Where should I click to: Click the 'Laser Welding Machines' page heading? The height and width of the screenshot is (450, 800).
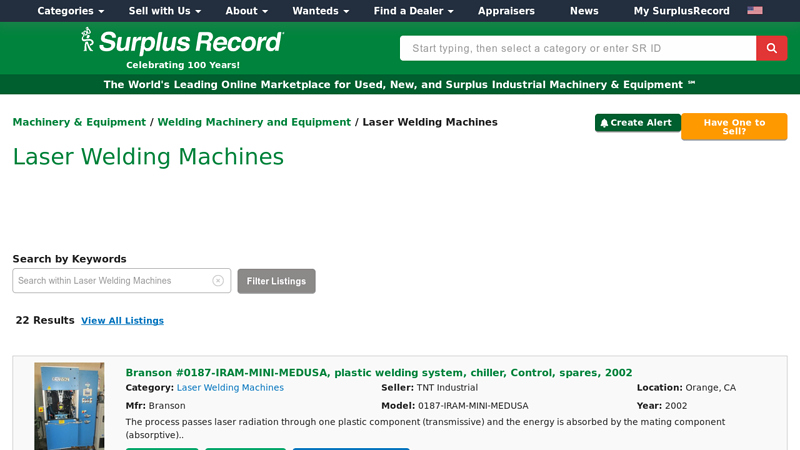[x=148, y=157]
